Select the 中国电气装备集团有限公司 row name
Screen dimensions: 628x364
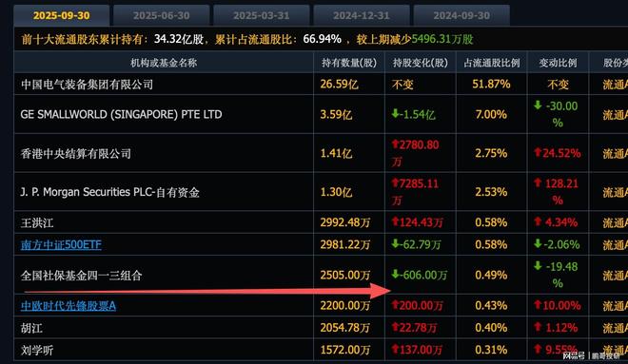(x=87, y=85)
